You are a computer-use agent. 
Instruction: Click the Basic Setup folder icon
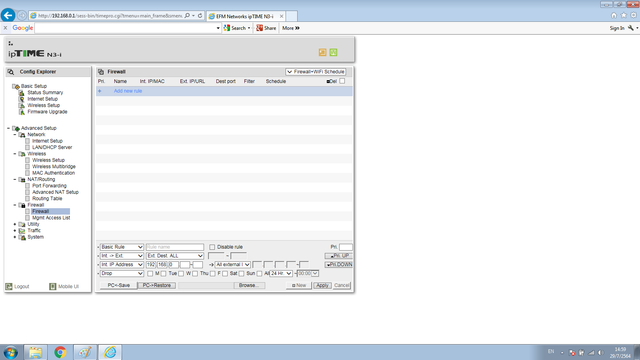16,86
